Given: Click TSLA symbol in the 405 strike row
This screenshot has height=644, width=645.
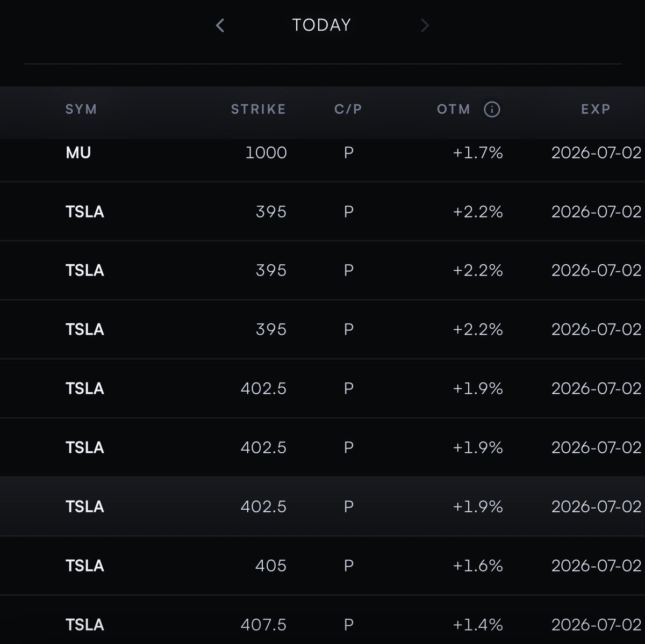Looking at the screenshot, I should [x=85, y=566].
